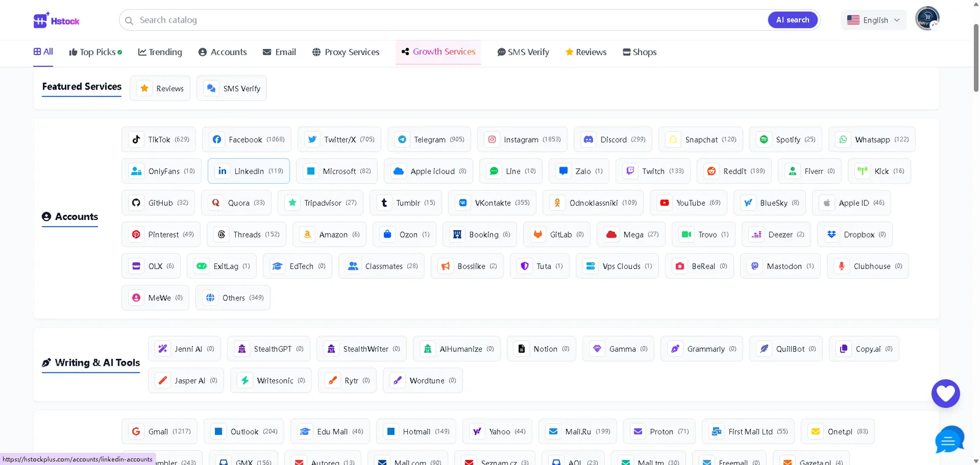The height and width of the screenshot is (465, 980).
Task: Click the GitLab fox icon
Action: click(538, 234)
